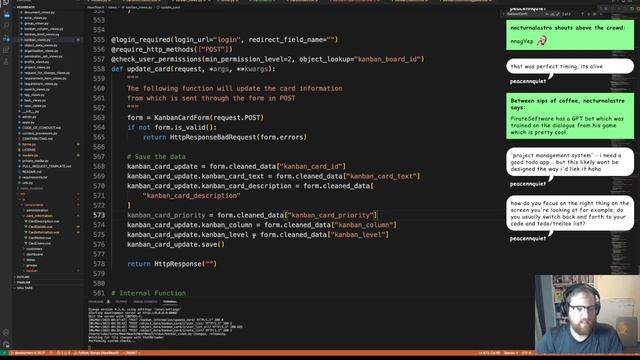Open forms.py in the explorer
The height and width of the screenshot is (360, 640).
[29, 144]
